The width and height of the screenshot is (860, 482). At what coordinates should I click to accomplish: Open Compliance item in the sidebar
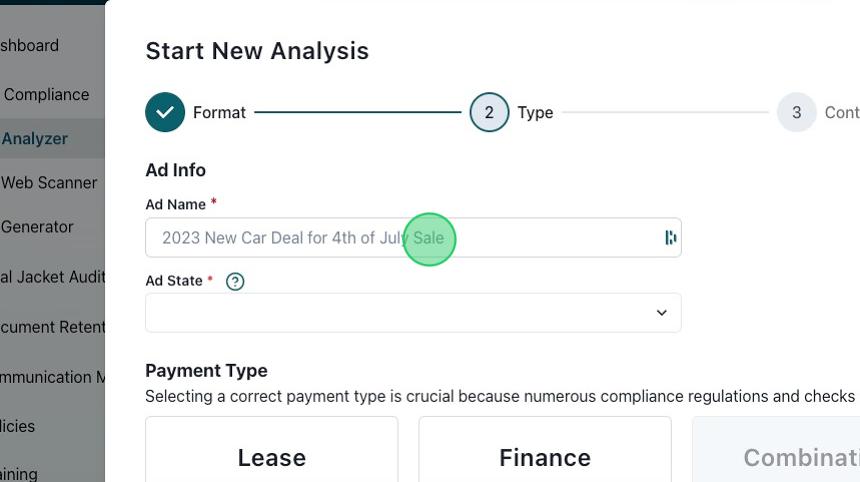pos(46,94)
